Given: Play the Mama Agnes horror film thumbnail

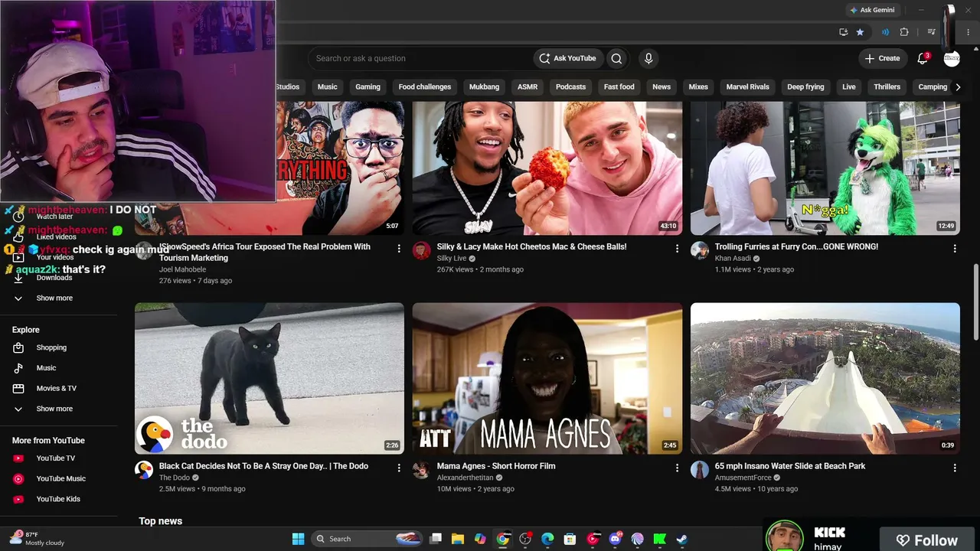Looking at the screenshot, I should pos(547,379).
